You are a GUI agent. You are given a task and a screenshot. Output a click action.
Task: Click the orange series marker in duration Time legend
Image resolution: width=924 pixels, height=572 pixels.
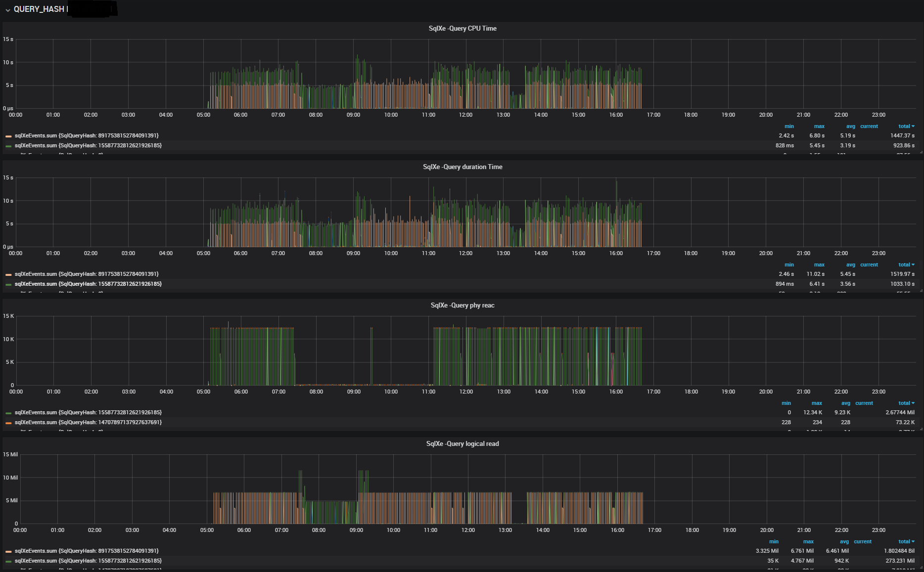[x=8, y=274]
